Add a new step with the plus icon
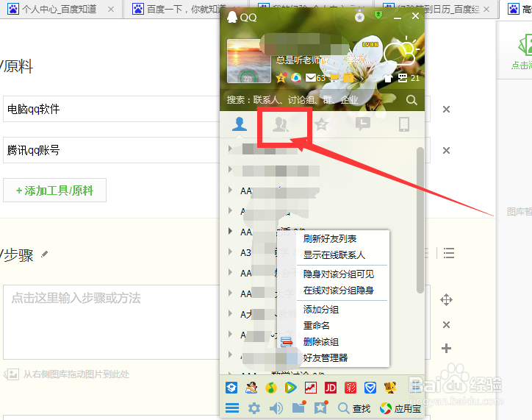The image size is (532, 420). 446,349
